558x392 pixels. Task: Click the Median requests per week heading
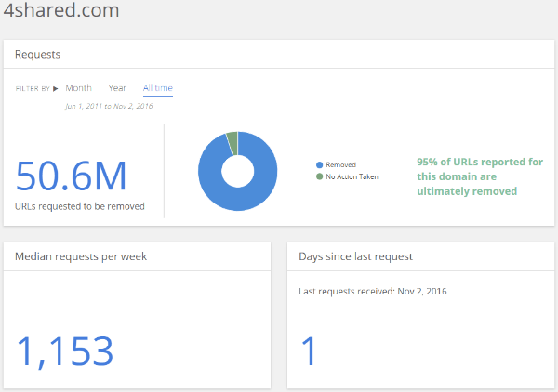coord(81,256)
